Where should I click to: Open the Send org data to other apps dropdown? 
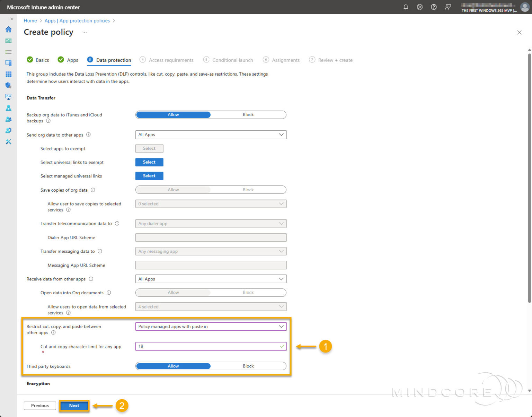(211, 134)
